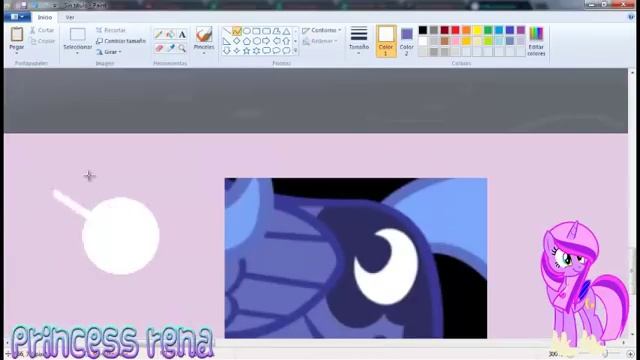Screen dimensions: 640x360
Task: Expand the shapes gallery with the More arrow
Action: [296, 51]
